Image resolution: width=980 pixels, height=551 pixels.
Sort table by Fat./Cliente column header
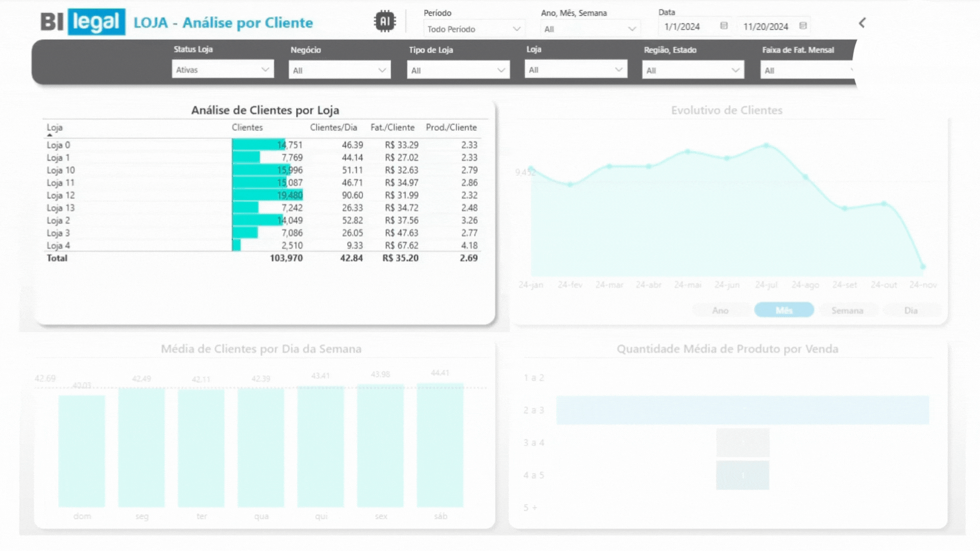coord(392,128)
